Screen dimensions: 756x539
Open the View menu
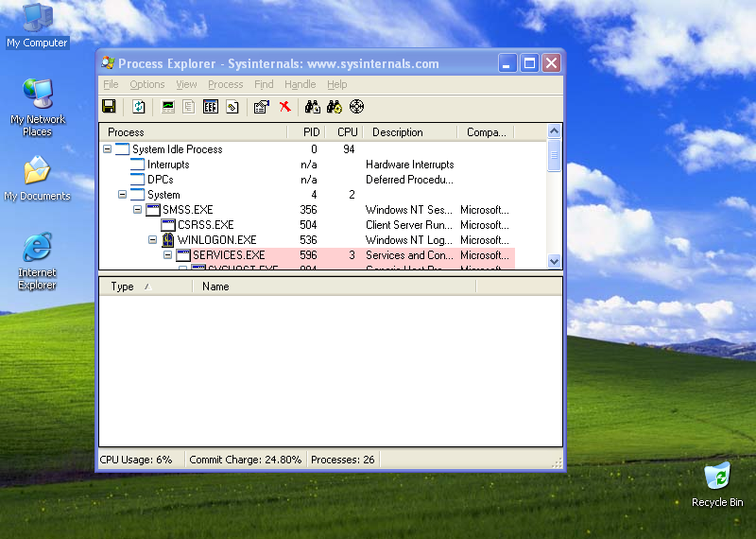coord(186,84)
